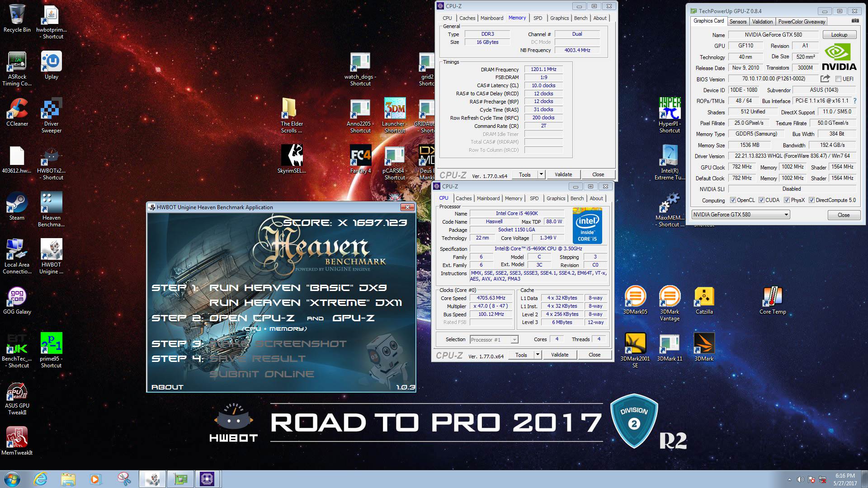Toggle OpenCL checkbox in GPU-Z
The image size is (868, 488).
(733, 200)
